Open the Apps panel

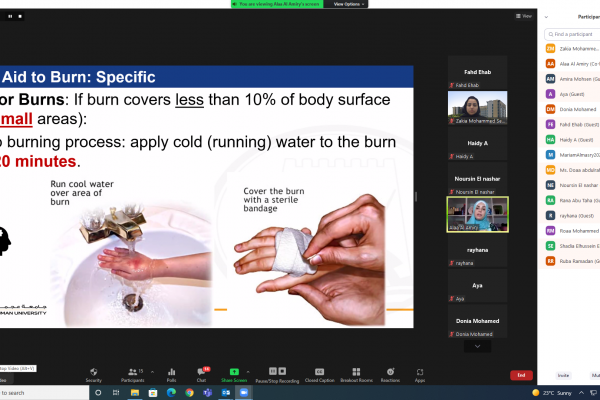pyautogui.click(x=420, y=374)
